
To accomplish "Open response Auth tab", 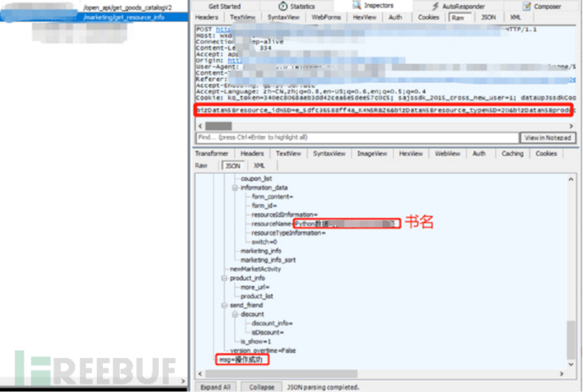I will [479, 153].
